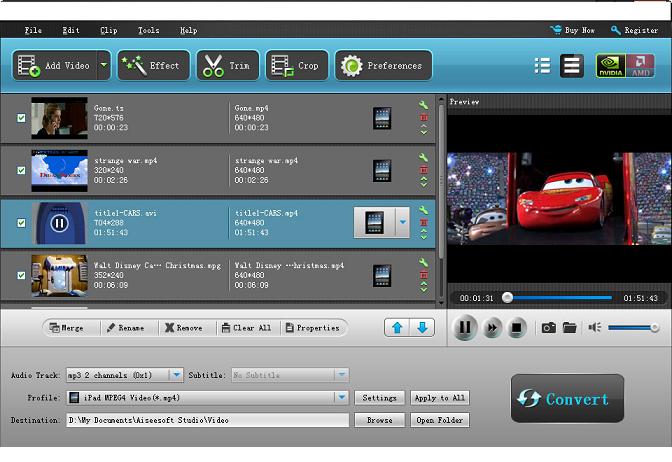
Task: Click the Clear All button
Action: 246,328
